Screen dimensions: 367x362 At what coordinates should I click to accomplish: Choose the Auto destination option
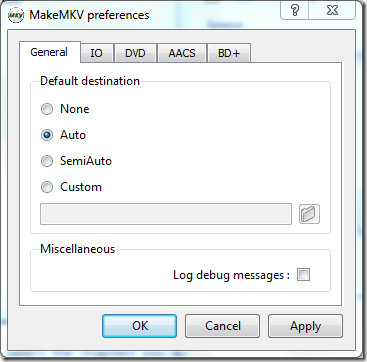[x=47, y=135]
